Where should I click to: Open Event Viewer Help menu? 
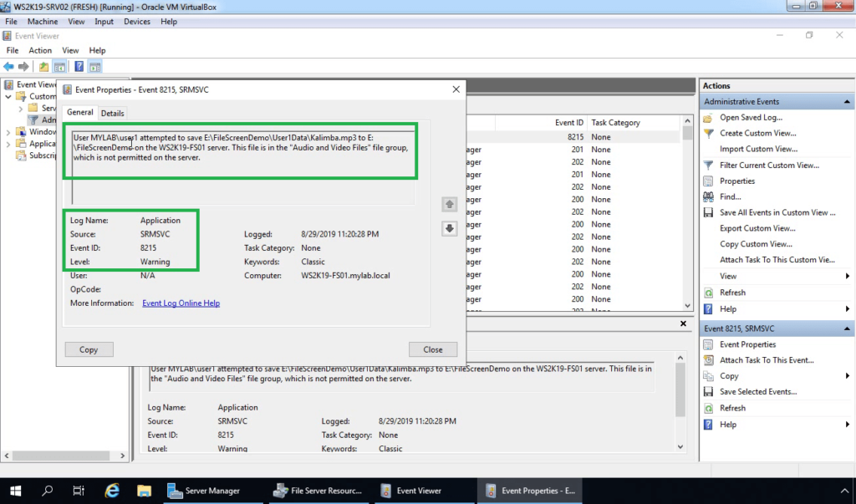coord(97,50)
